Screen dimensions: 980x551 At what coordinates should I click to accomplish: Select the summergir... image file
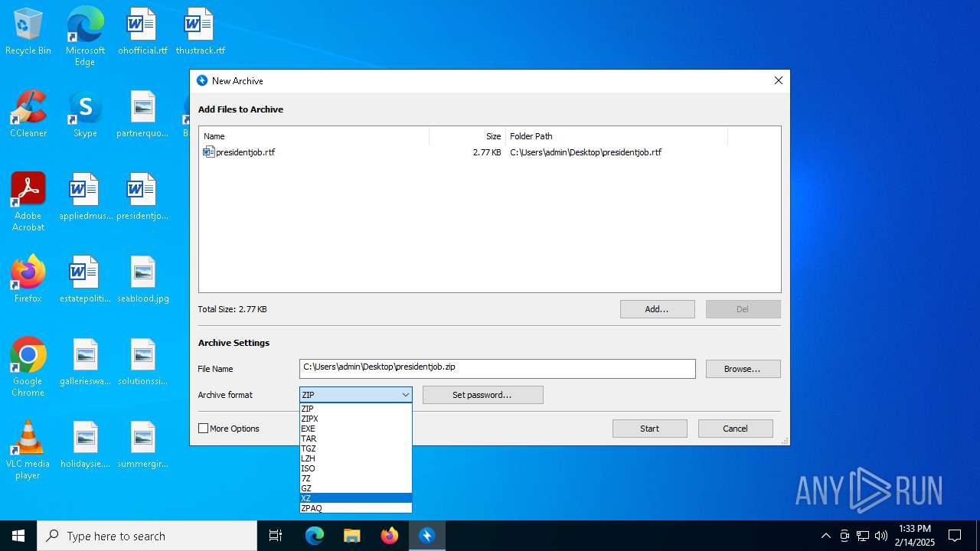coord(142,445)
